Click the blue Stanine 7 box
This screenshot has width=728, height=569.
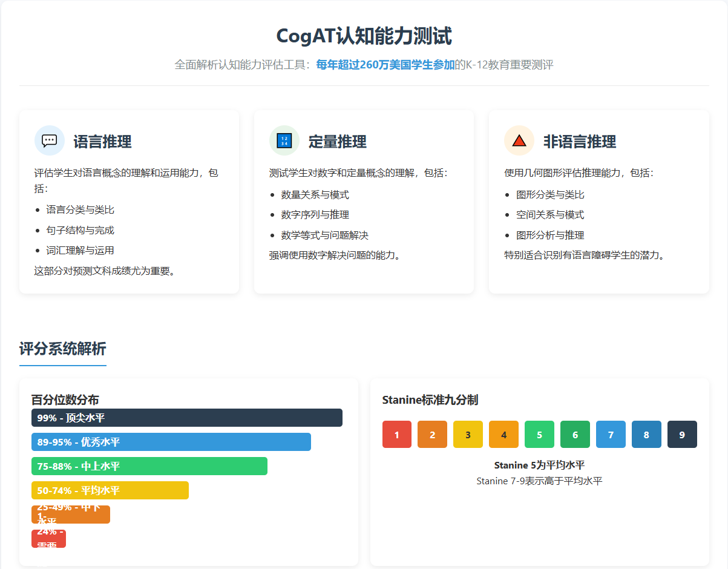pyautogui.click(x=611, y=435)
